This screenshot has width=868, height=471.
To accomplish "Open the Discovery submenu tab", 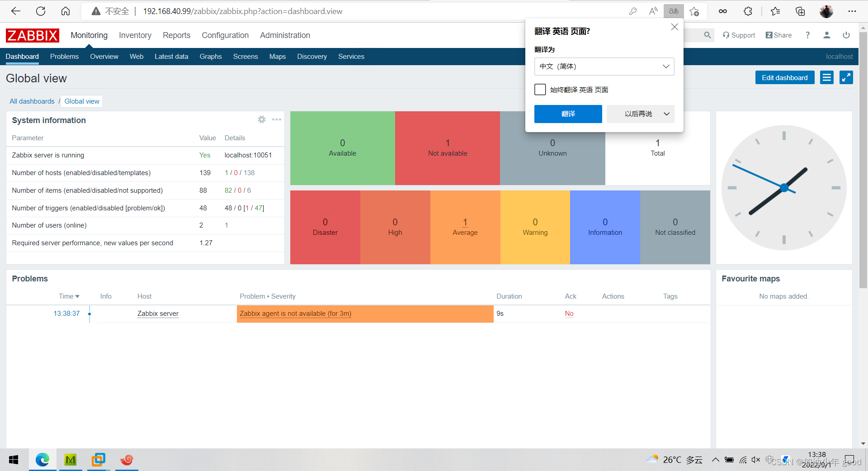I will click(x=312, y=57).
